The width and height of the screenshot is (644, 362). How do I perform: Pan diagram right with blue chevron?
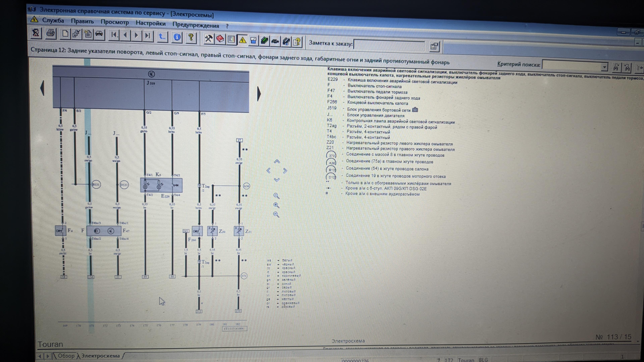click(285, 171)
